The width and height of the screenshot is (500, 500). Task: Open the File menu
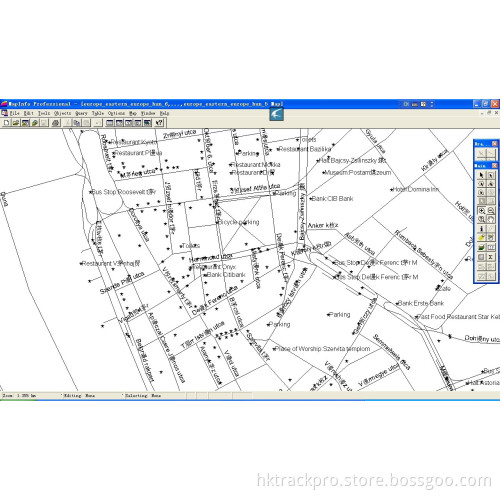[x=14, y=113]
